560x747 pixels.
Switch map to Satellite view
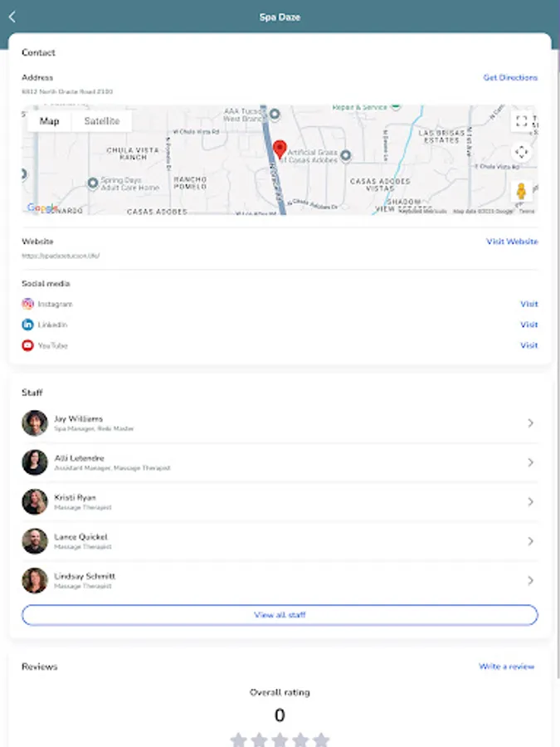pyautogui.click(x=102, y=121)
